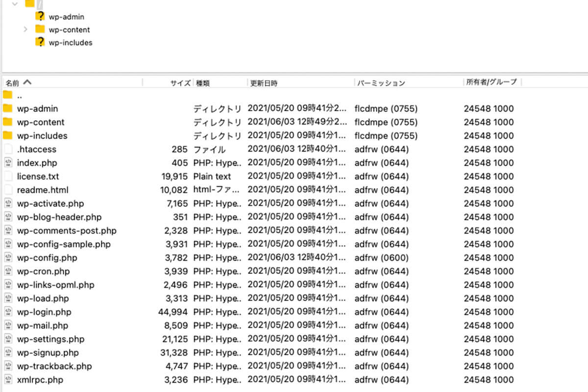Expand the wp-content tree node

pos(25,29)
